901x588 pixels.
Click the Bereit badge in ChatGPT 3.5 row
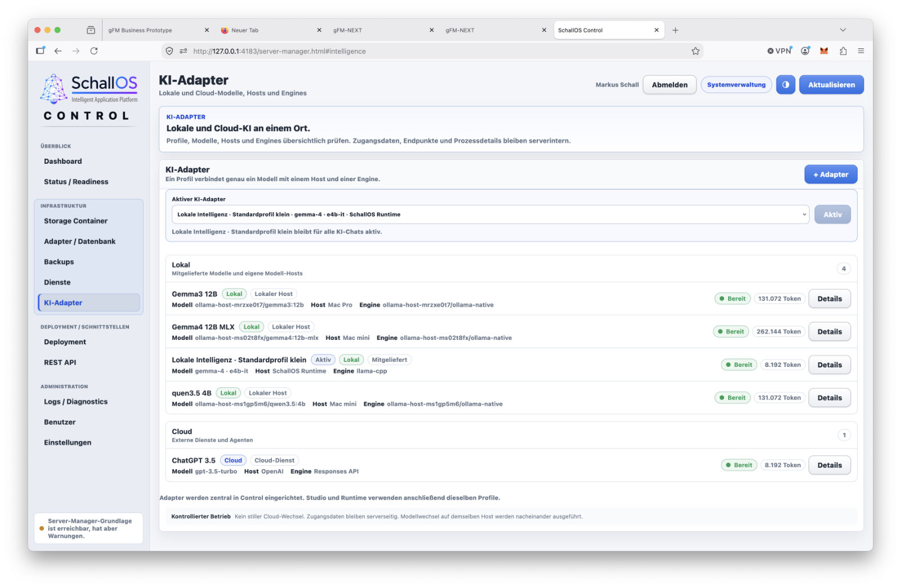[x=739, y=465]
